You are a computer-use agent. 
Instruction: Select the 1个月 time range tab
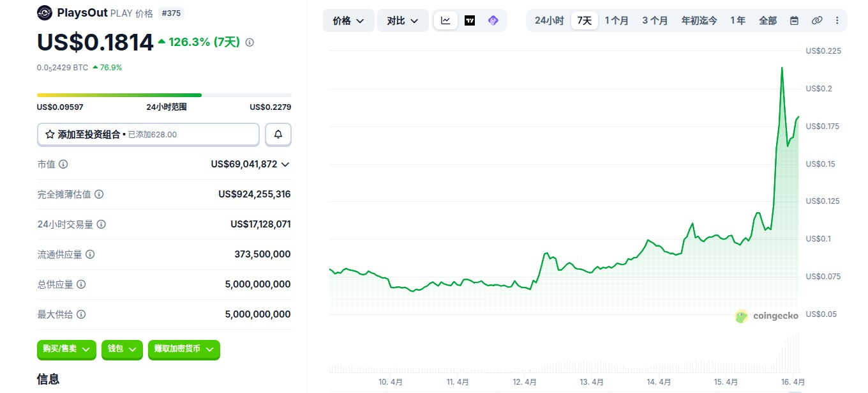(617, 20)
